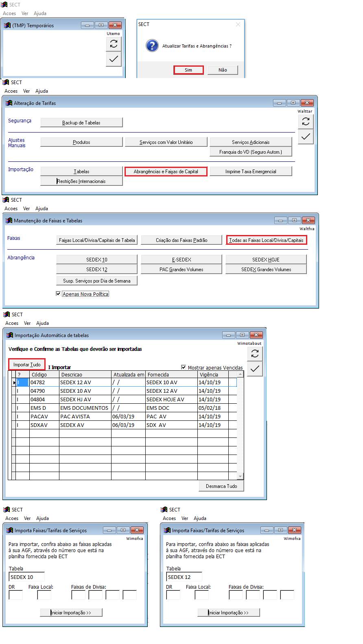Click refresh icon in Temporários window

tap(114, 44)
